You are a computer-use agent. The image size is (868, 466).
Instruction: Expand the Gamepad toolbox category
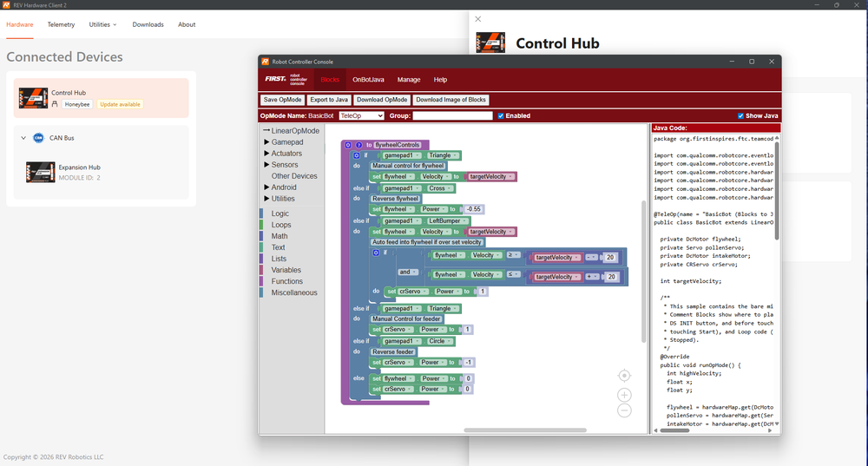(266, 142)
